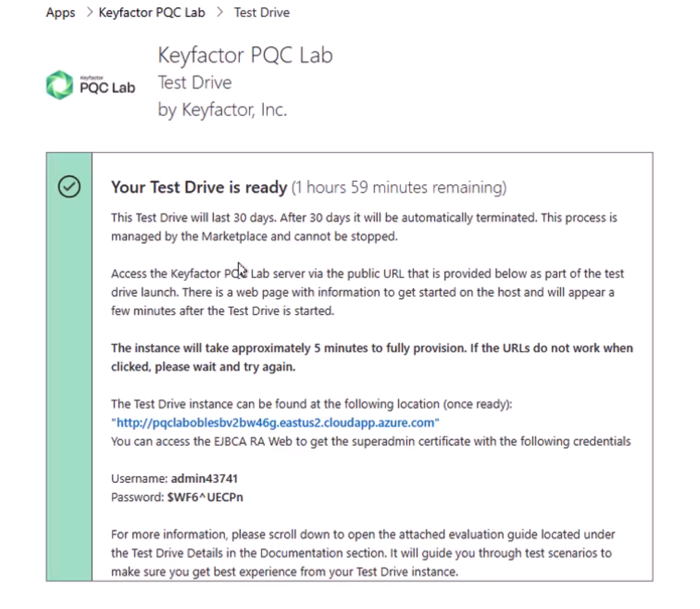This screenshot has width=700, height=609.
Task: Select the green hexagonal Keyfactor emblem
Action: [x=59, y=84]
